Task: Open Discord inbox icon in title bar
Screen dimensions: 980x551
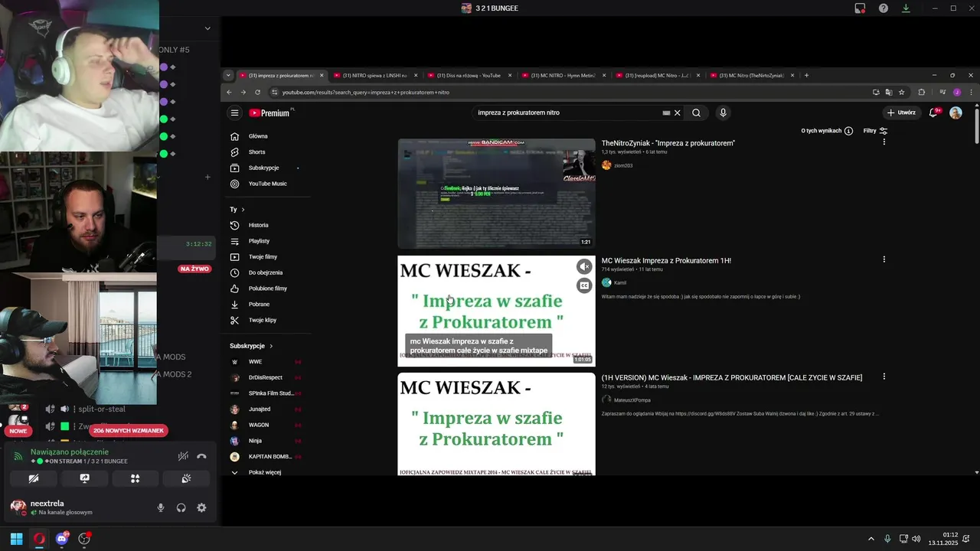Action: coord(860,8)
